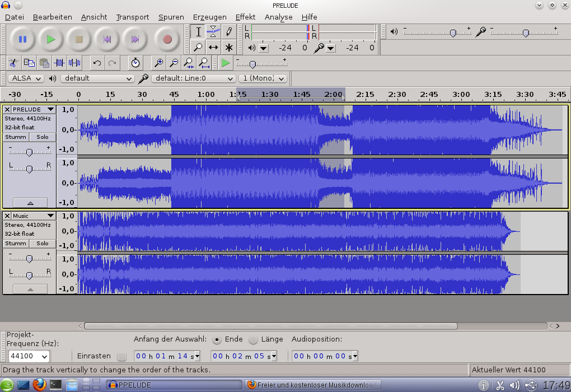Open the 1 (Mono) channels dropdown
This screenshot has width=571, height=392.
263,78
